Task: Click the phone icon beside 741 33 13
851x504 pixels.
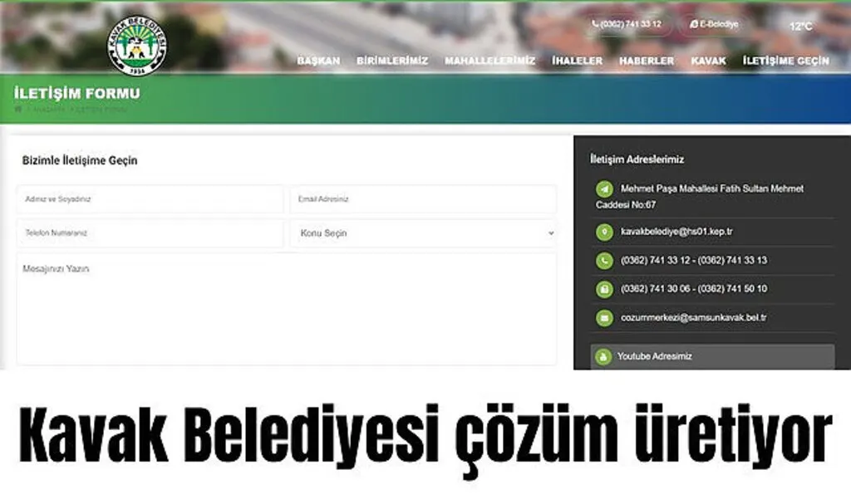Action: coord(604,261)
